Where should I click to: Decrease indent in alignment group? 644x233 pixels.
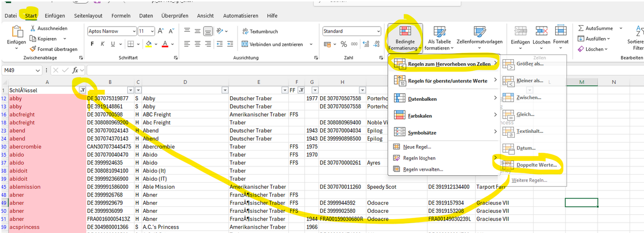(x=220, y=44)
